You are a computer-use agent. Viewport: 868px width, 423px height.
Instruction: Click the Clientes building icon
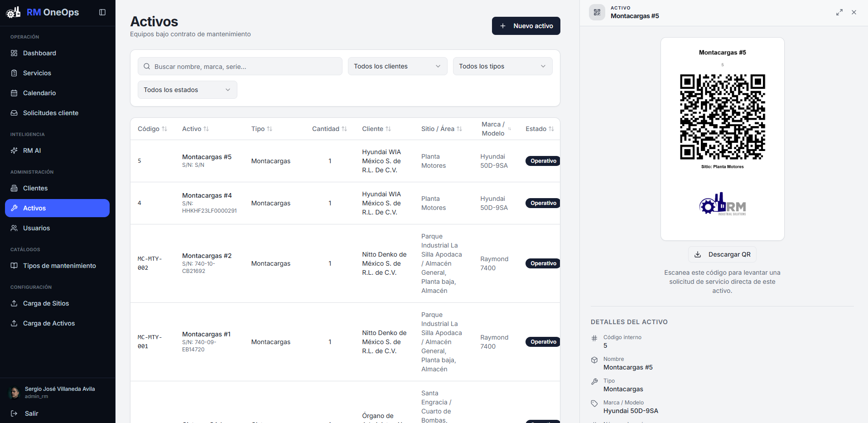point(14,188)
